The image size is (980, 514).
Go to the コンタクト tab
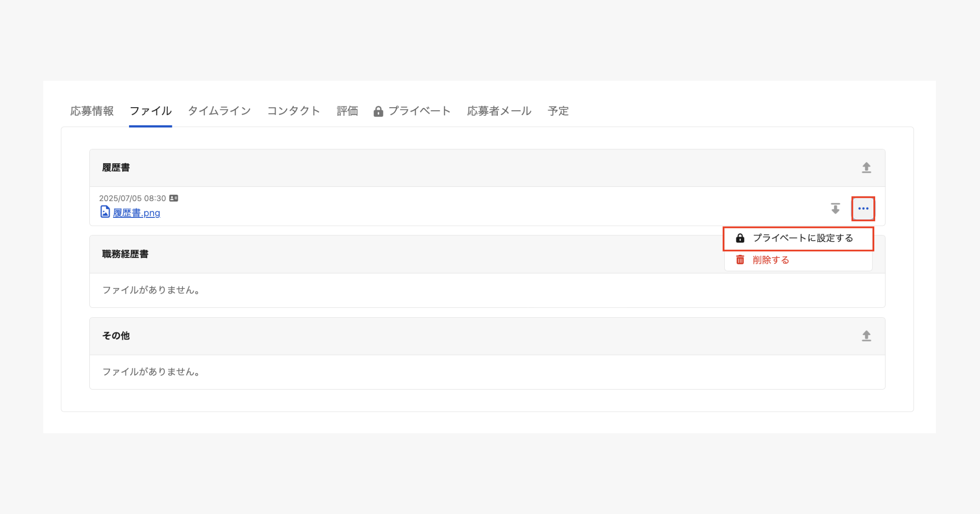tap(293, 111)
